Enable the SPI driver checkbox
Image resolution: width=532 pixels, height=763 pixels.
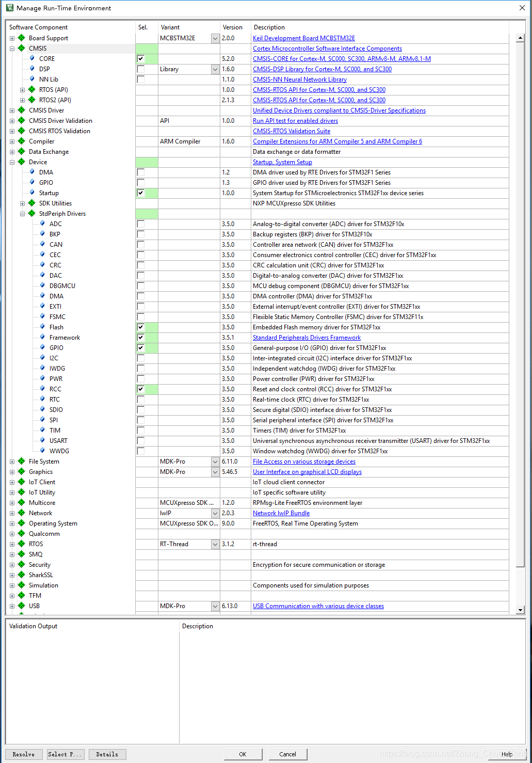140,420
